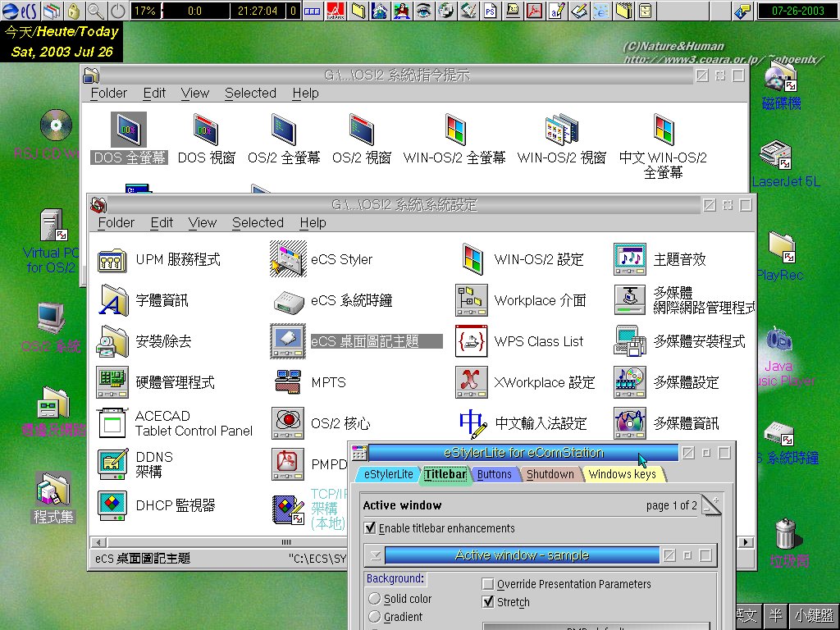This screenshot has height=630, width=840.
Task: Switch to the Titlebar tab
Action: coord(445,474)
